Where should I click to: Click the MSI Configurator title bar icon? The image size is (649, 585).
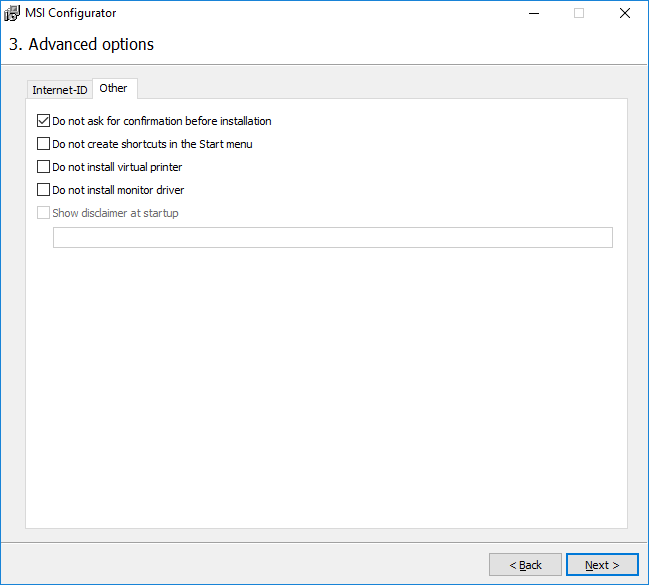[13, 13]
